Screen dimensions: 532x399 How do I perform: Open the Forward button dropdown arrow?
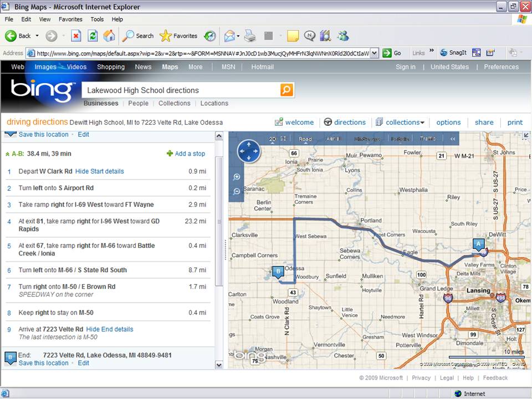(63, 35)
